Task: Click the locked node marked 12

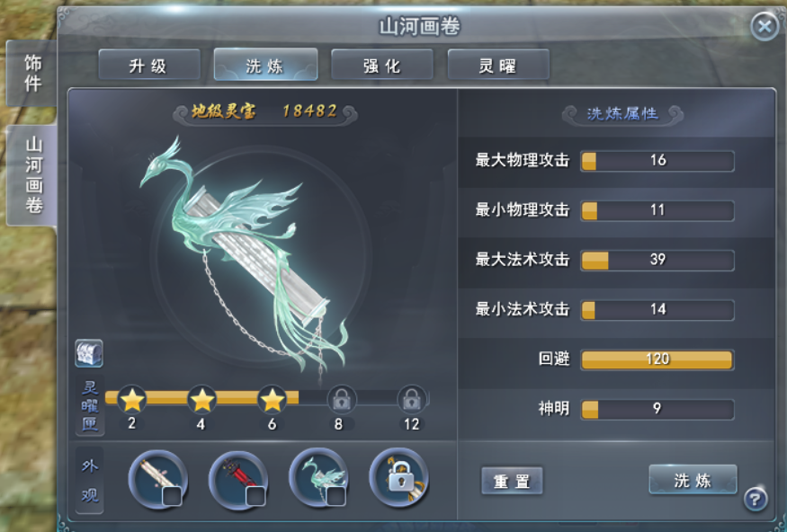Action: click(412, 400)
